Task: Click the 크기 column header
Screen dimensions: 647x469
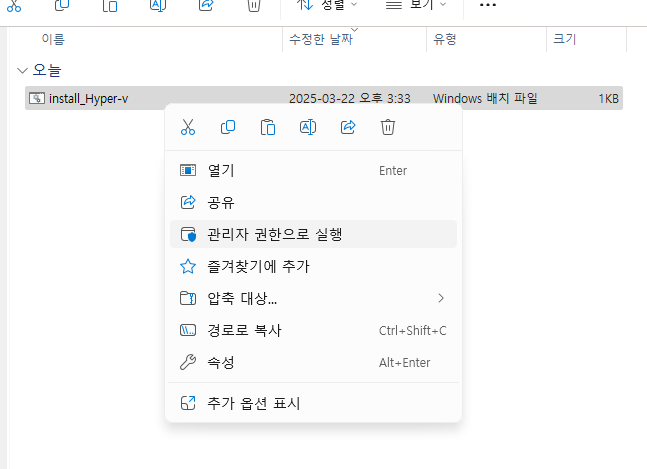Action: (x=564, y=39)
